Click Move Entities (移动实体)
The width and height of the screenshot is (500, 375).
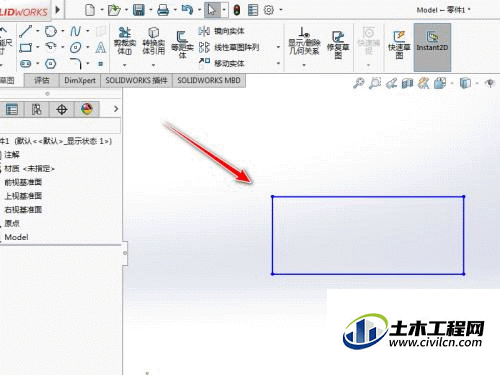[221, 63]
